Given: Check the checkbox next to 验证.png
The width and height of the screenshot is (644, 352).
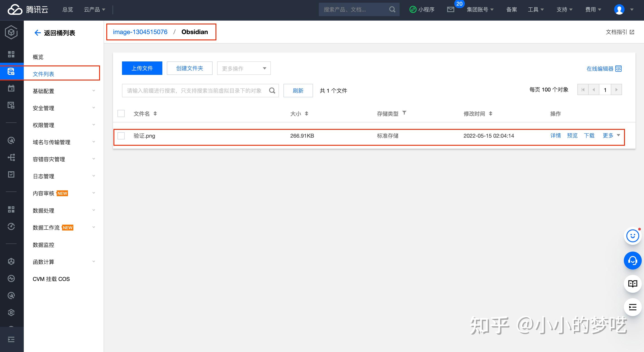Looking at the screenshot, I should point(121,136).
